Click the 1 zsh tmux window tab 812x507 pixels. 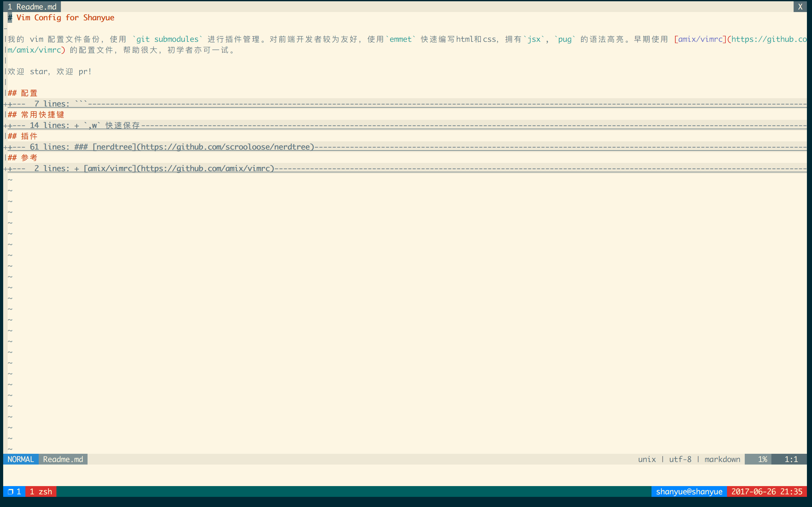click(41, 491)
